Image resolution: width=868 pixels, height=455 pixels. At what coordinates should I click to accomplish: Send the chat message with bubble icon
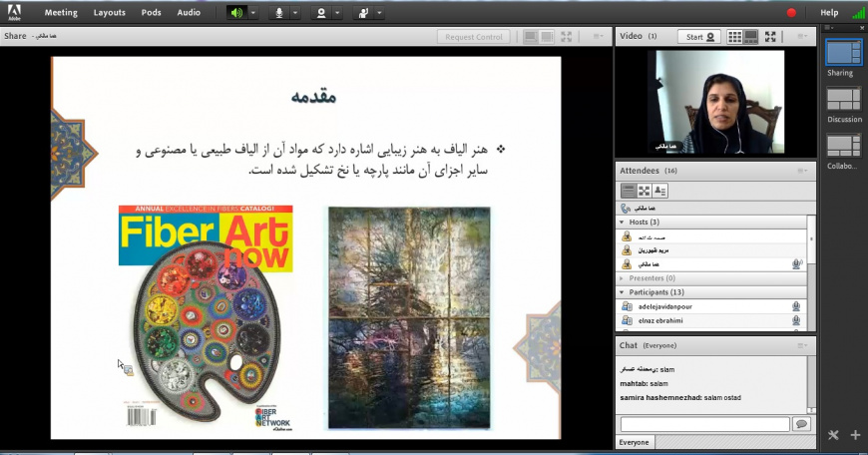tap(801, 424)
